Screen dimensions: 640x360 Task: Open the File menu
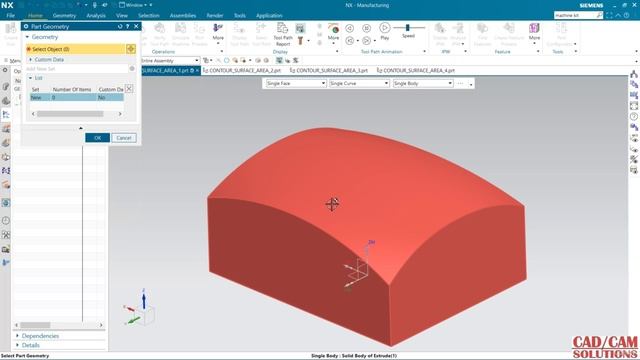[x=11, y=15]
